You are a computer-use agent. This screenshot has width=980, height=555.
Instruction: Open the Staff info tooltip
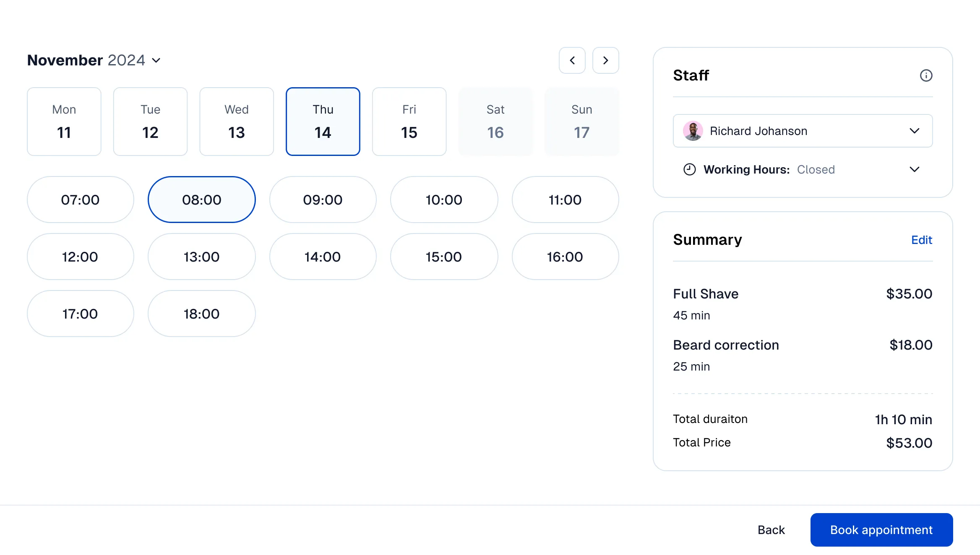pyautogui.click(x=926, y=75)
